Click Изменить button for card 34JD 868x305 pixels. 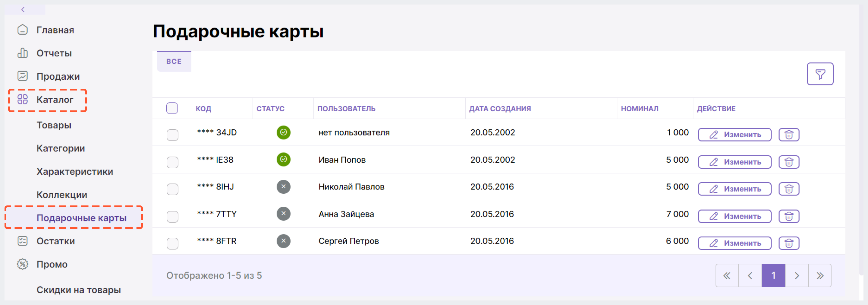tap(734, 135)
